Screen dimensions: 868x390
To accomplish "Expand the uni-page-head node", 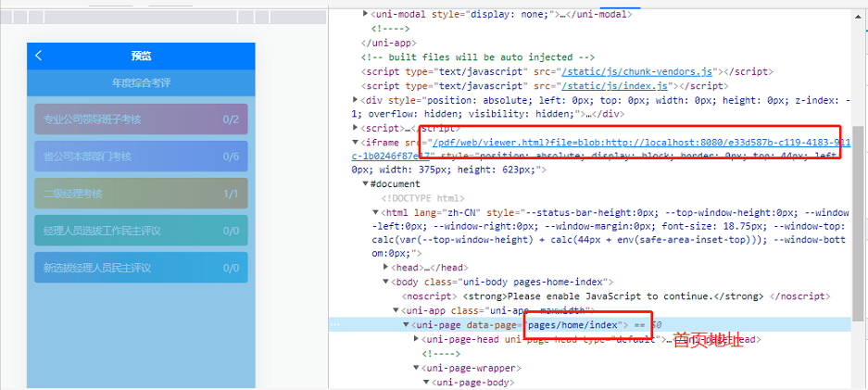I will [416, 338].
